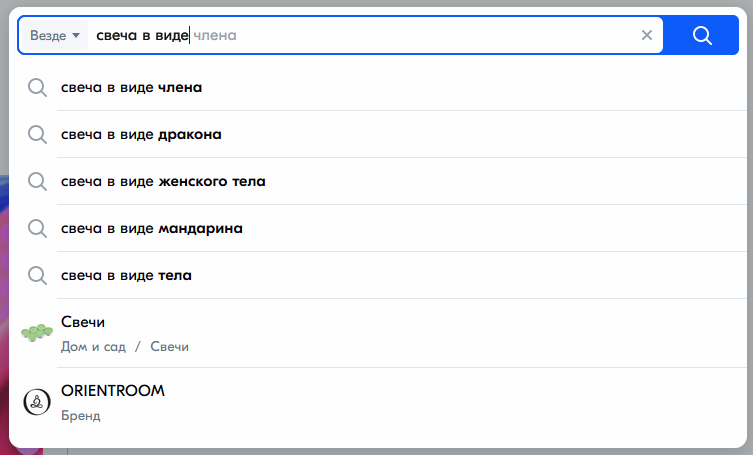Click the "Свечи" breadcrumb after the slash
The width and height of the screenshot is (753, 455).
[x=170, y=346]
